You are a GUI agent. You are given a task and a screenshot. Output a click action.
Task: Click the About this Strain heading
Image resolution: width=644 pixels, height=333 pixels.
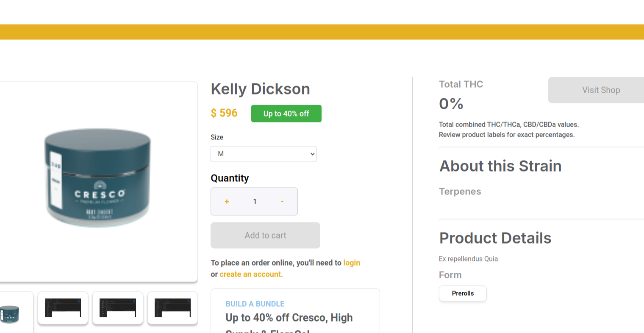(x=500, y=166)
